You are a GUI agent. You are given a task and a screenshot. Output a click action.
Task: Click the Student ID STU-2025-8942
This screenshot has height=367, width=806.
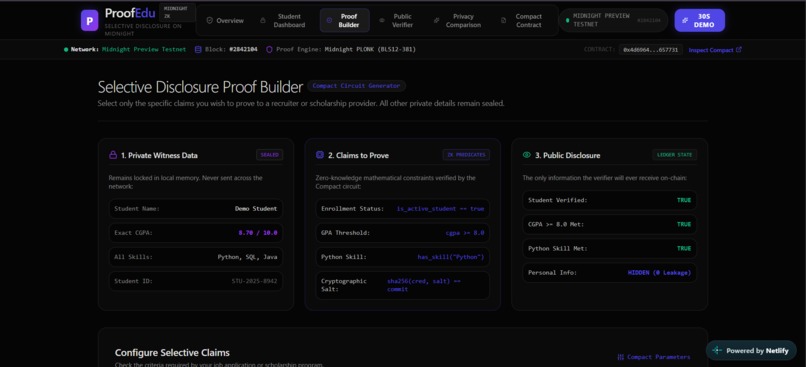coord(254,281)
